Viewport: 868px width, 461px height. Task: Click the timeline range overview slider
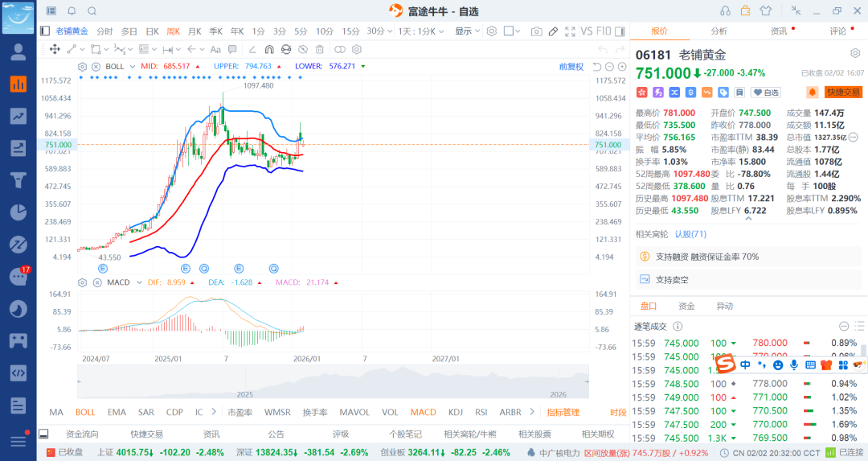pyautogui.click(x=333, y=382)
